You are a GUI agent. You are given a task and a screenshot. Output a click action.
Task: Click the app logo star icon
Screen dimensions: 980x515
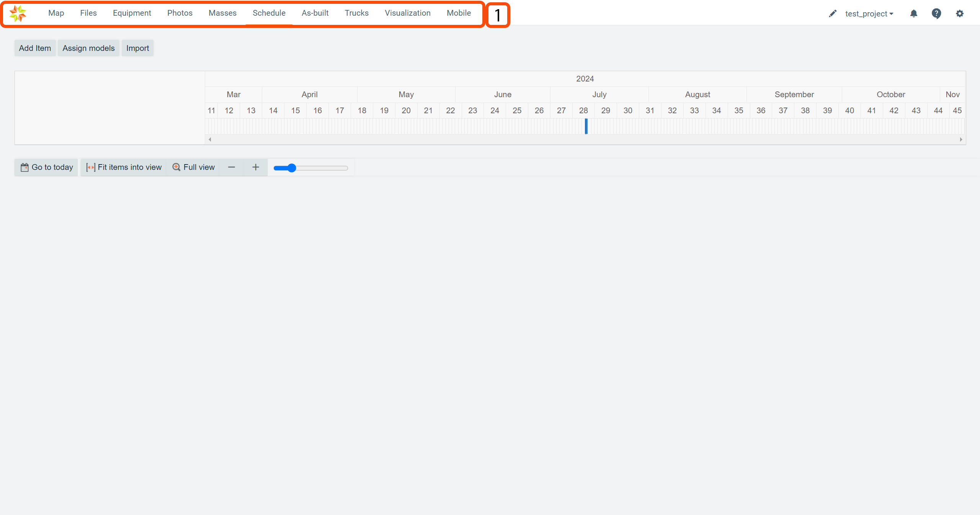point(18,14)
